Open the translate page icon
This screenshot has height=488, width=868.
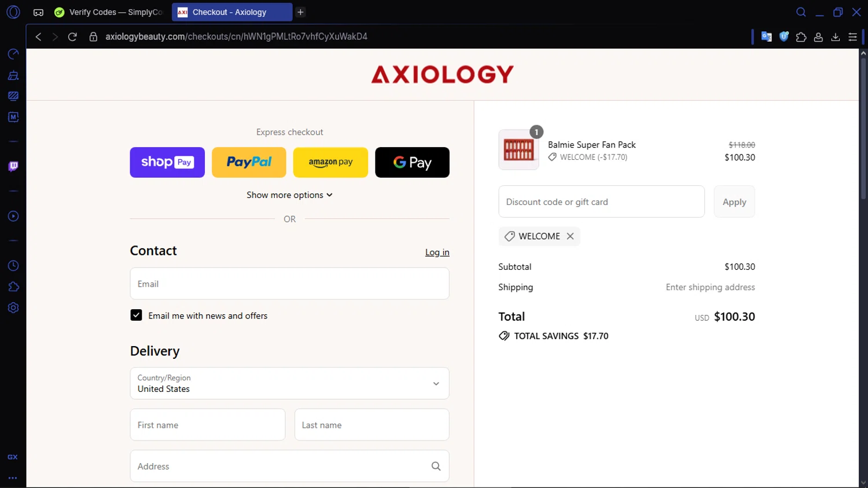coord(766,36)
